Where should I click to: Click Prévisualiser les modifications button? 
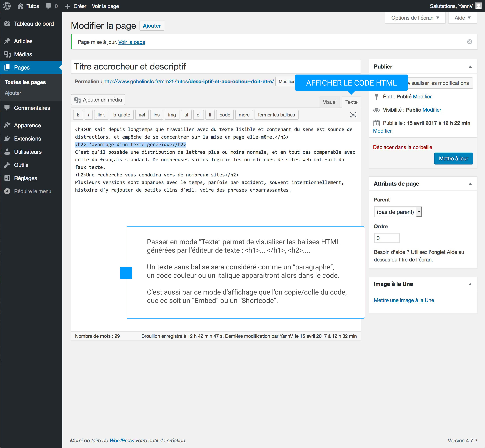440,83
